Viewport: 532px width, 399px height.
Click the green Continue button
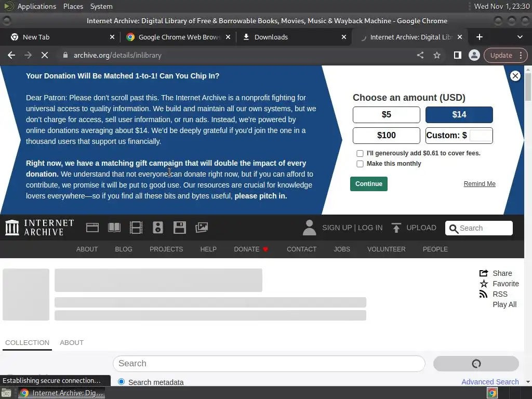point(368,184)
